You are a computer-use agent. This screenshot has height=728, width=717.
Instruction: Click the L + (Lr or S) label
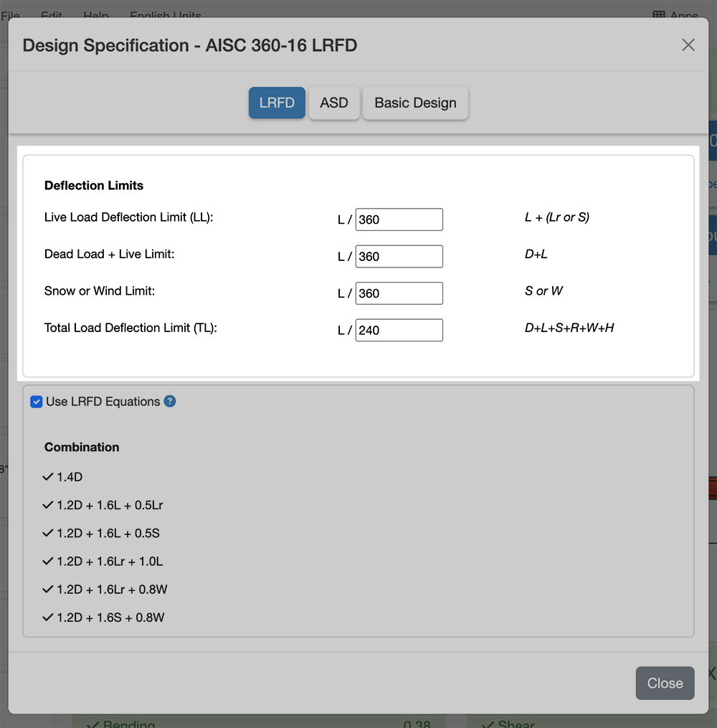(557, 217)
